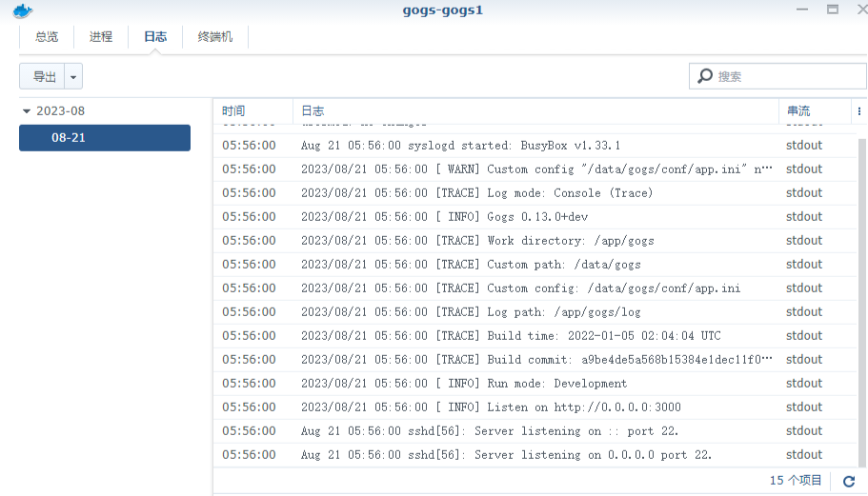The width and height of the screenshot is (868, 496).
Task: Switch to the 总览 tab
Action: (47, 37)
